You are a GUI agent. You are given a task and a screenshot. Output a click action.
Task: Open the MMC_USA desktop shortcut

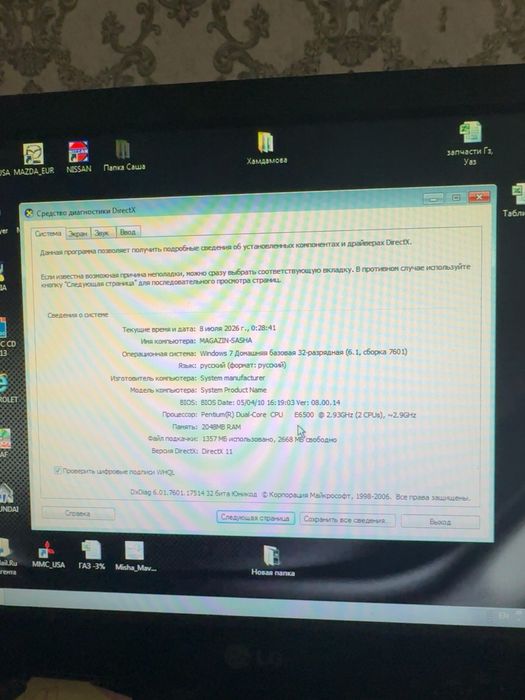tap(48, 554)
